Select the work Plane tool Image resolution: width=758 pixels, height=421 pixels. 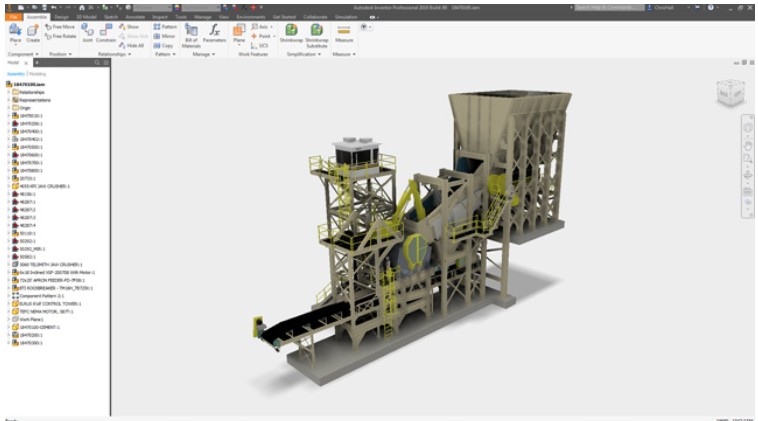point(239,34)
